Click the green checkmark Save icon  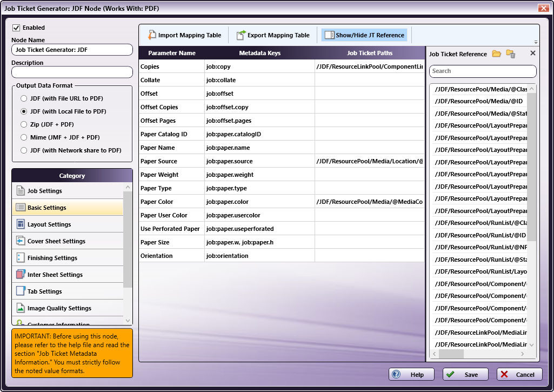click(450, 374)
